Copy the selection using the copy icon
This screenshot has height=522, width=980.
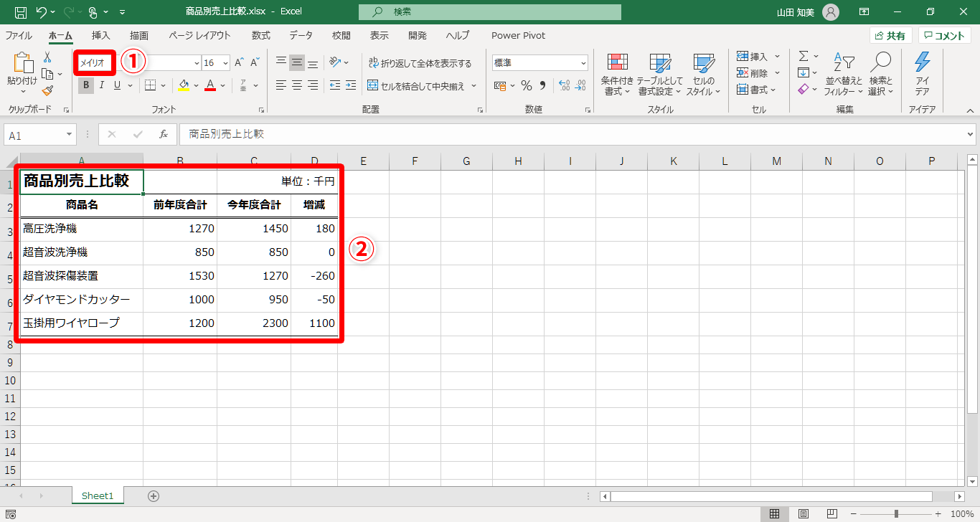click(47, 74)
